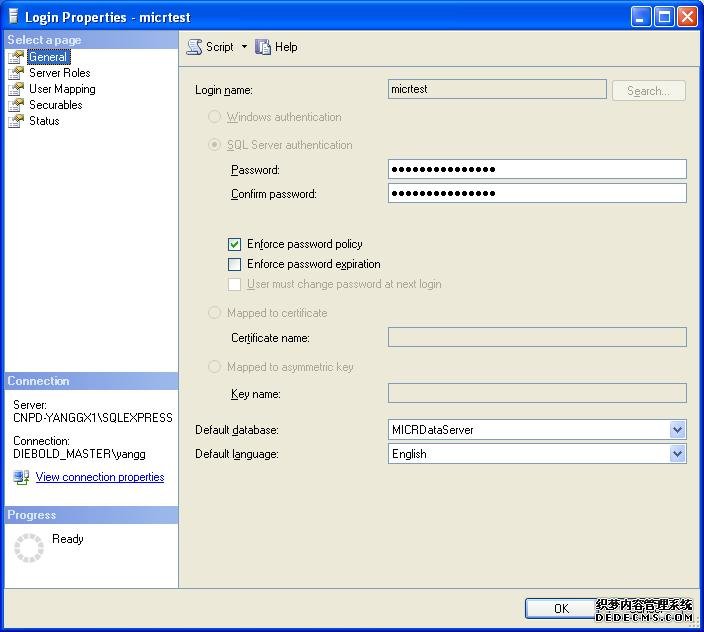Click the connection properties icon
The width and height of the screenshot is (704, 632).
click(x=21, y=478)
